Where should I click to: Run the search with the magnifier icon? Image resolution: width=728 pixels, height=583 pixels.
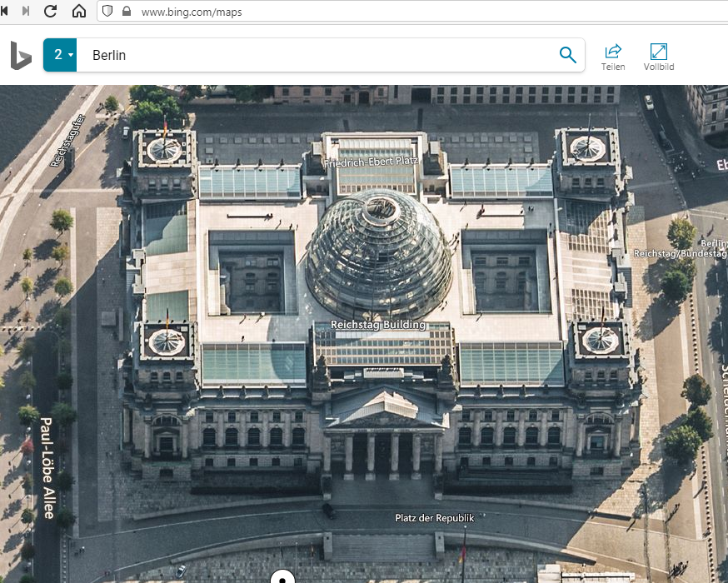click(x=567, y=55)
